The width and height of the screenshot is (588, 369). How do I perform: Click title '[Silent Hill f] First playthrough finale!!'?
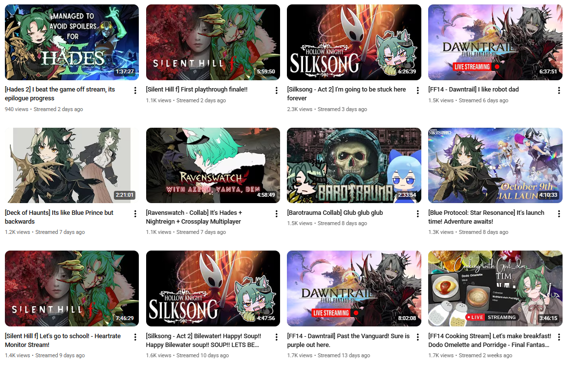[196, 90]
